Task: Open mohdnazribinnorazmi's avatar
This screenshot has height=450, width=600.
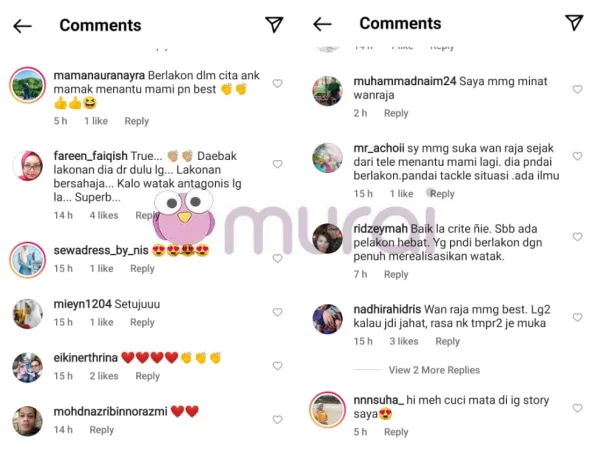Action: click(x=28, y=421)
